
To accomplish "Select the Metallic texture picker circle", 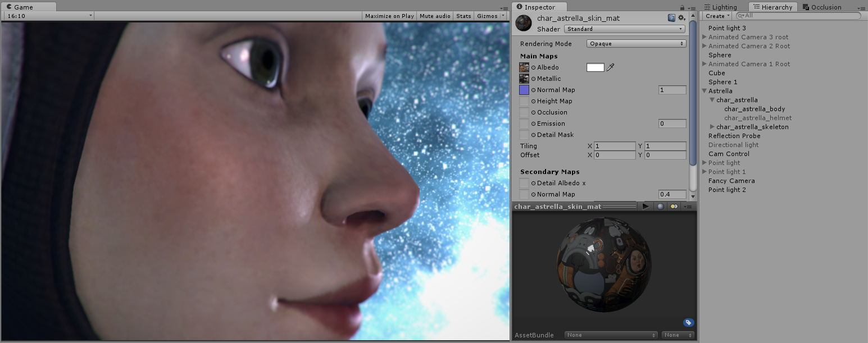I will (534, 79).
